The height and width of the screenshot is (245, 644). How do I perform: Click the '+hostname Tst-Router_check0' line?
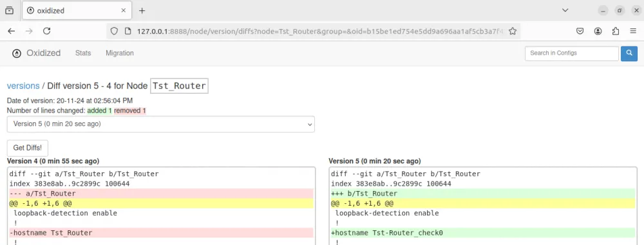[482, 233]
